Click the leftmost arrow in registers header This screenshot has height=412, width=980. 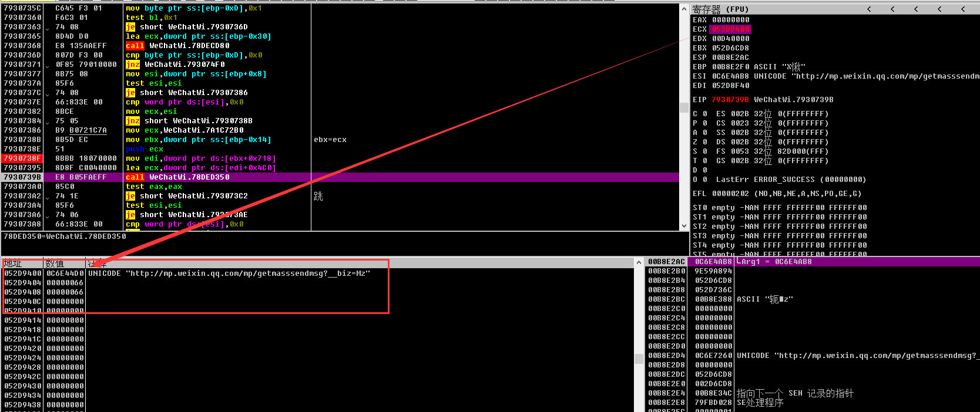point(869,9)
